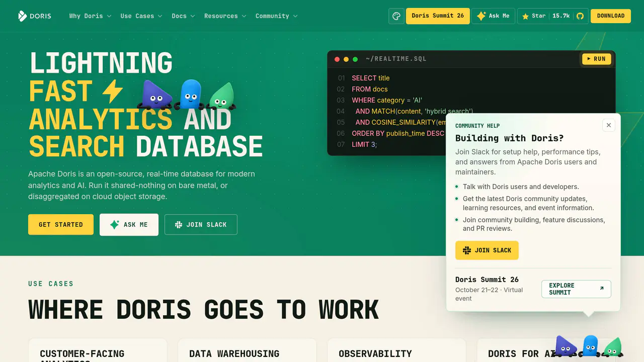Click the code line "FROM docs"

[x=370, y=89]
